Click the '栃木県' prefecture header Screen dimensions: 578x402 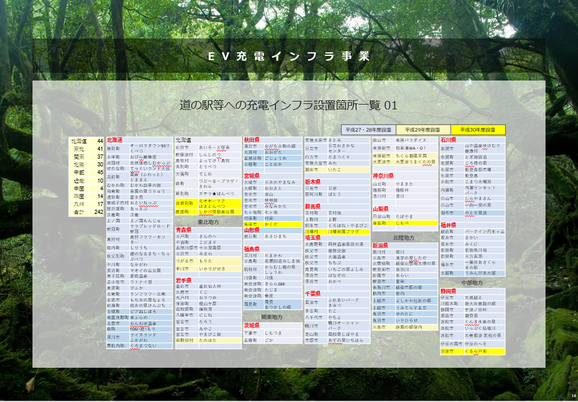point(313,182)
